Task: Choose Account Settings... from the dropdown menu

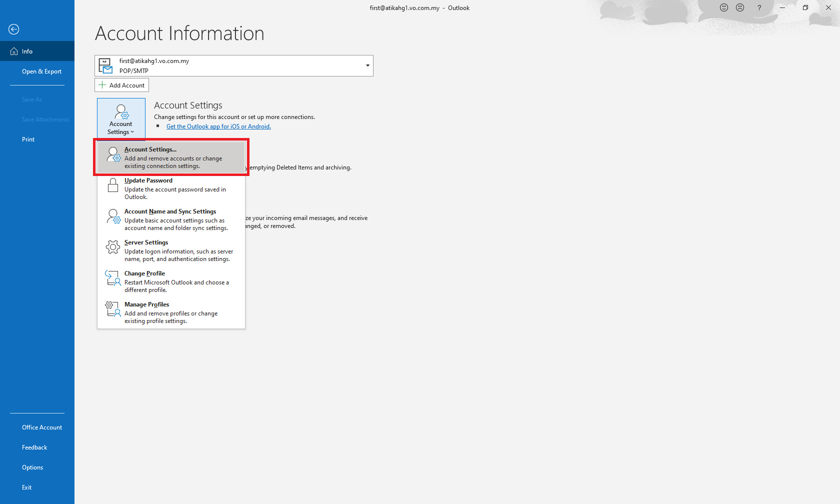Action: [171, 157]
